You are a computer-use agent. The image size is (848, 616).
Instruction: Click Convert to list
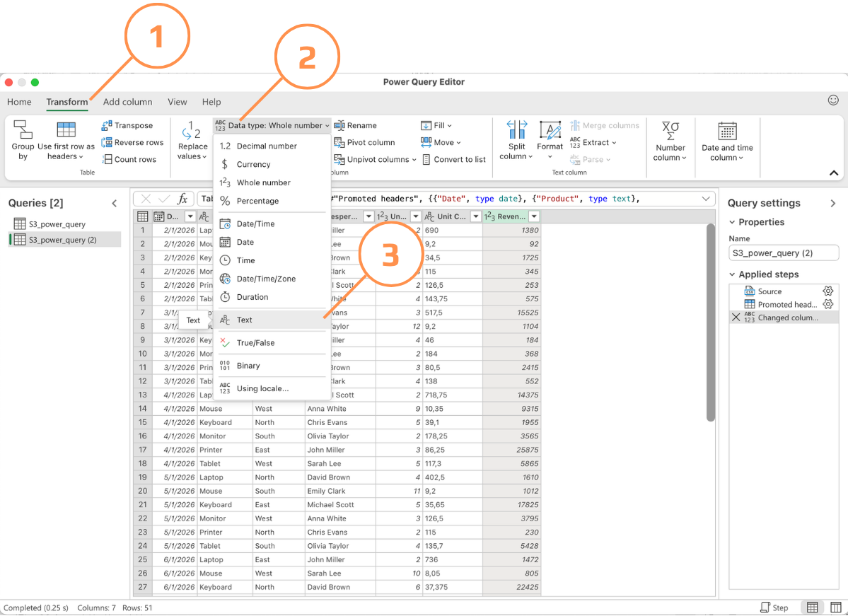click(454, 160)
